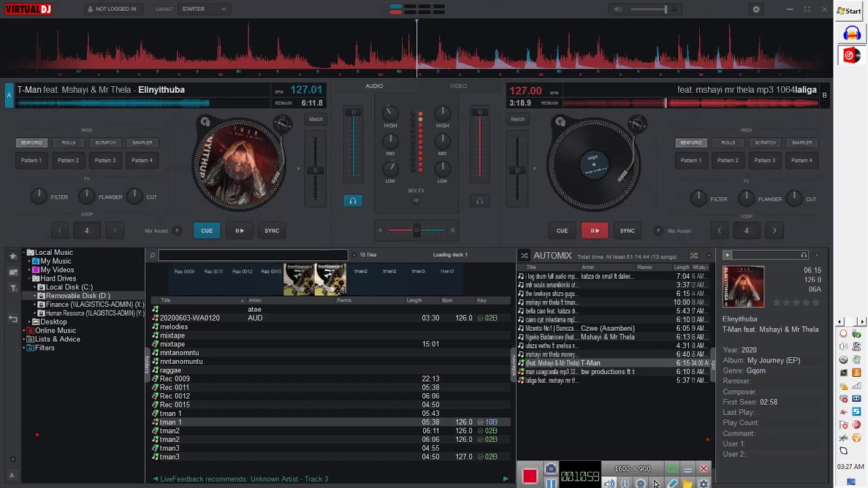868x488 pixels.
Task: Pause deck B with play/pause button
Action: click(595, 230)
